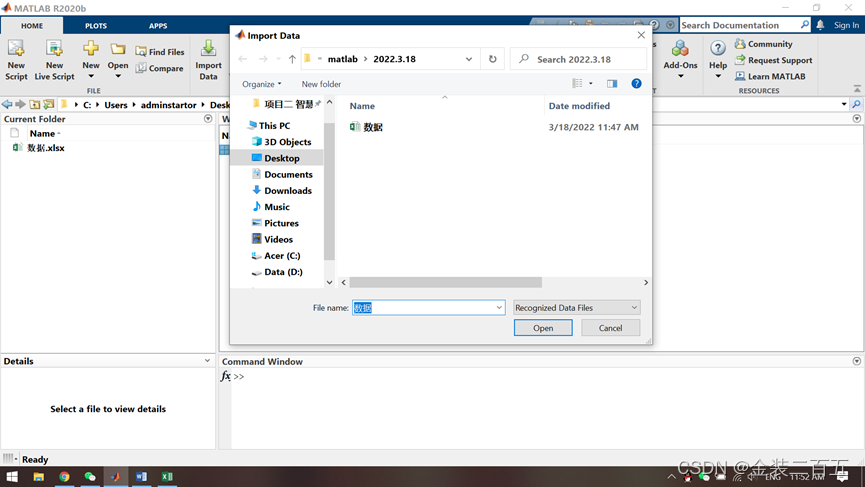Open the Add-Ons icon
The height and width of the screenshot is (487, 865).
680,49
